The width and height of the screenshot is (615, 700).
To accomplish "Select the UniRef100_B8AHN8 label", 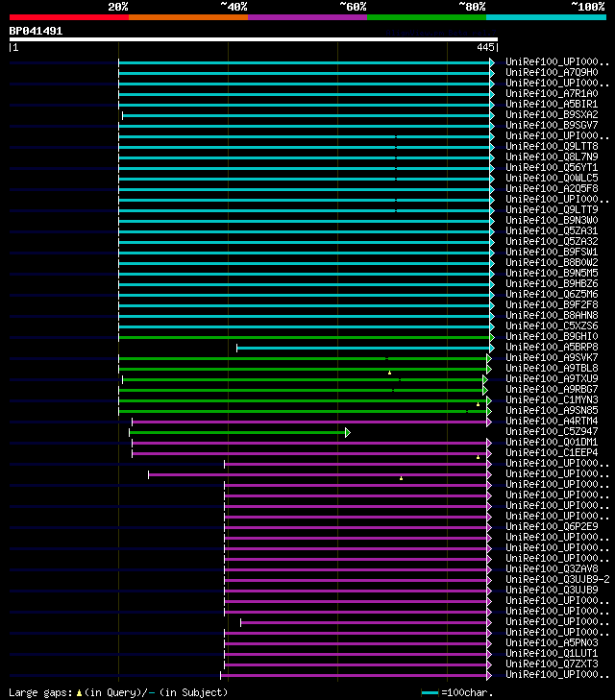I will coord(552,315).
